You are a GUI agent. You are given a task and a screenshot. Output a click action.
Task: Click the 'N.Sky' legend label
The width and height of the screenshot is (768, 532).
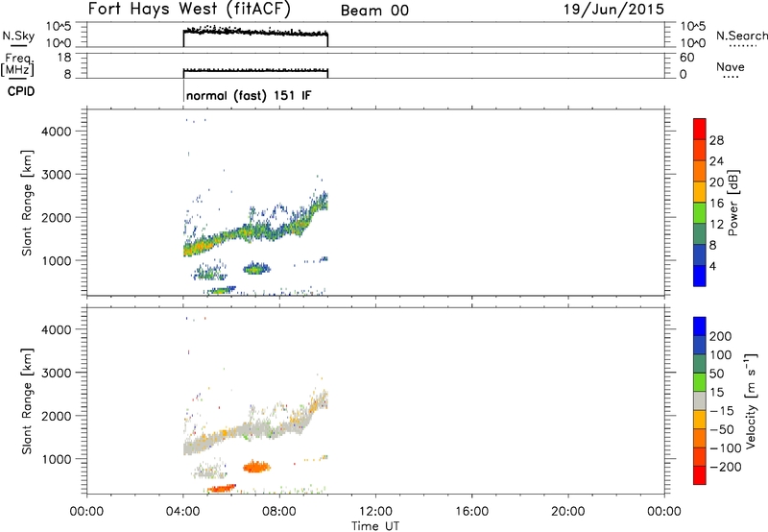point(18,36)
